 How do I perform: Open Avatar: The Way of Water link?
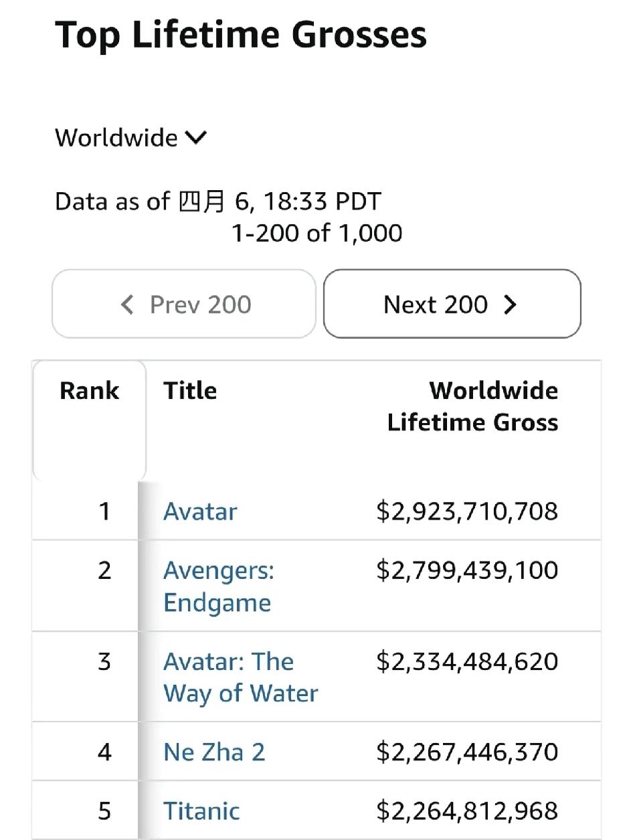(240, 677)
